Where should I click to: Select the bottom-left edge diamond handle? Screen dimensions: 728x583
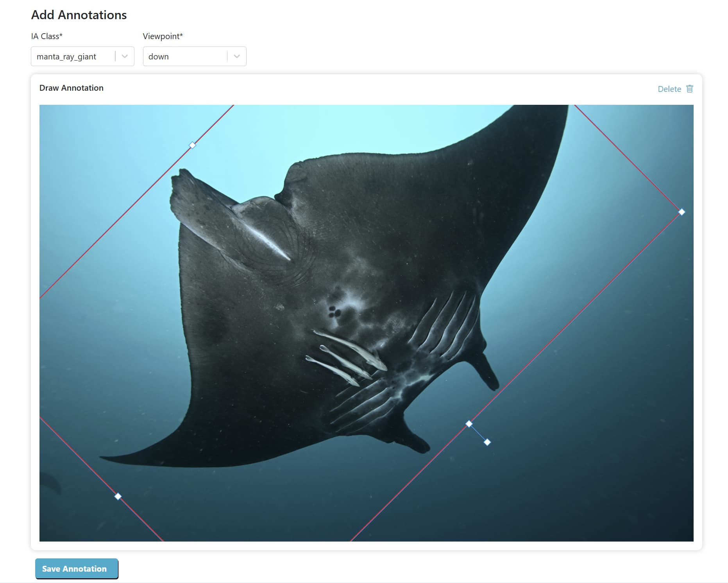tap(118, 497)
